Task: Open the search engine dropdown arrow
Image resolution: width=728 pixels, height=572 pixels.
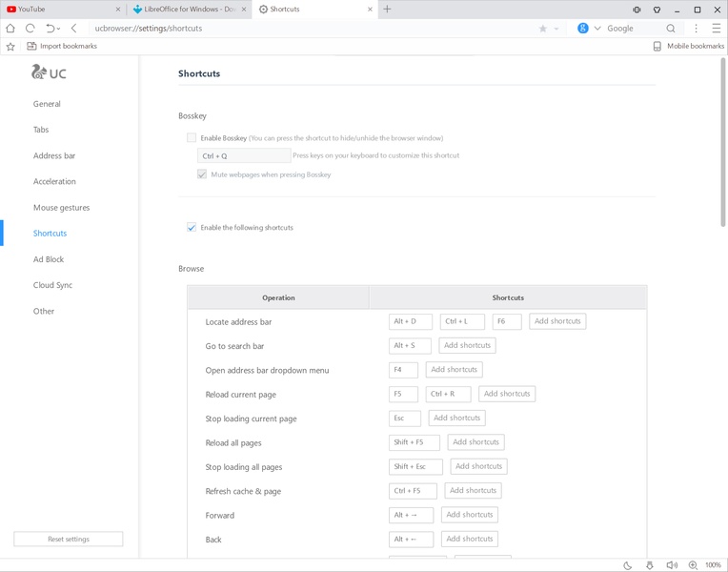Action: 597,29
